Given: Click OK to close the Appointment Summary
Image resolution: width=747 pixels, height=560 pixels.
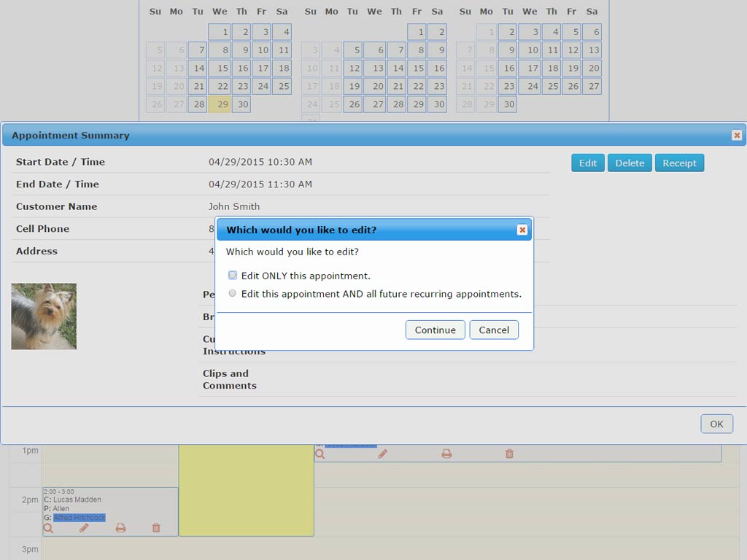Looking at the screenshot, I should pos(716,424).
